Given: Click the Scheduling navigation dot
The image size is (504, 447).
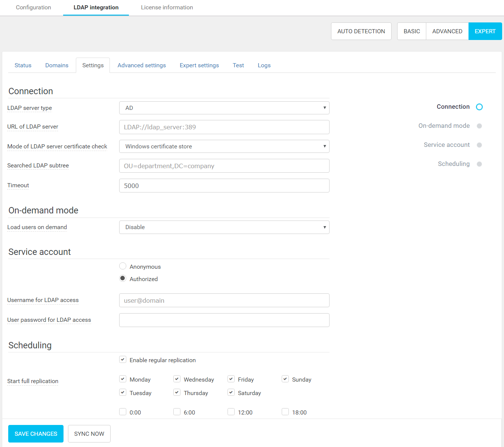Looking at the screenshot, I should tap(479, 164).
